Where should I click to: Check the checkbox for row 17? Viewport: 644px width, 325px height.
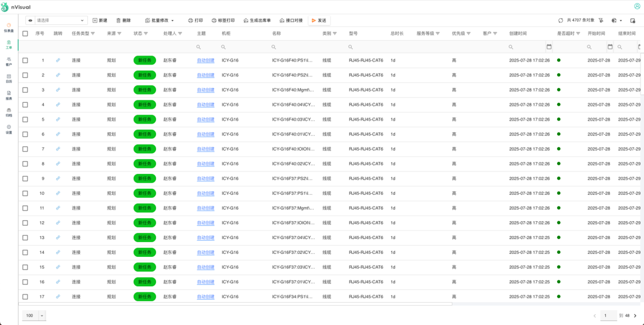[x=25, y=297]
